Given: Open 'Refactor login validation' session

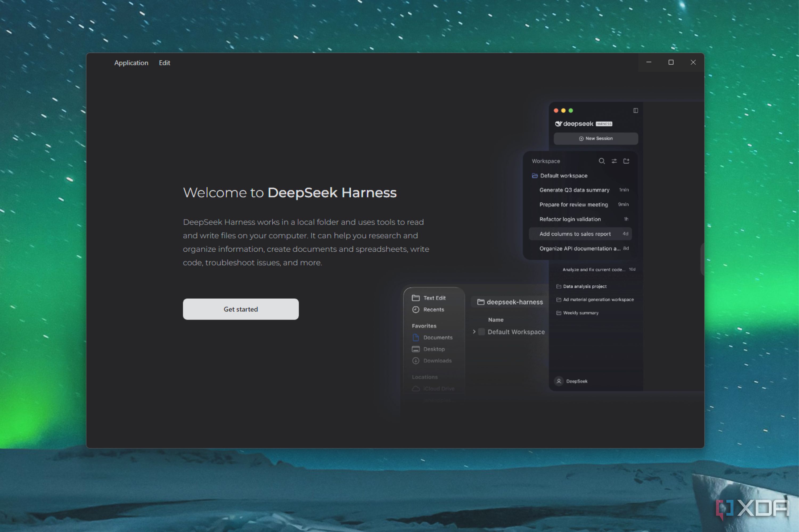Looking at the screenshot, I should (580, 219).
